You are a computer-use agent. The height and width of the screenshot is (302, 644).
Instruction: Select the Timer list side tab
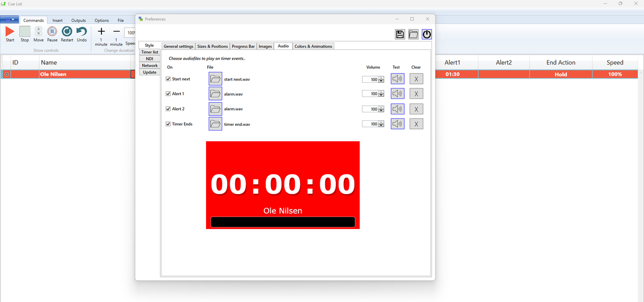150,52
